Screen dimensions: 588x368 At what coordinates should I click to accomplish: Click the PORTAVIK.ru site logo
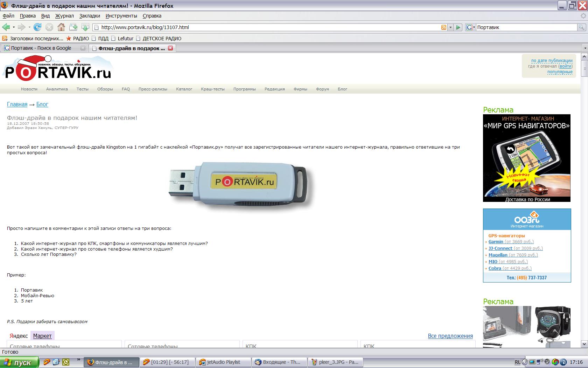(x=58, y=68)
